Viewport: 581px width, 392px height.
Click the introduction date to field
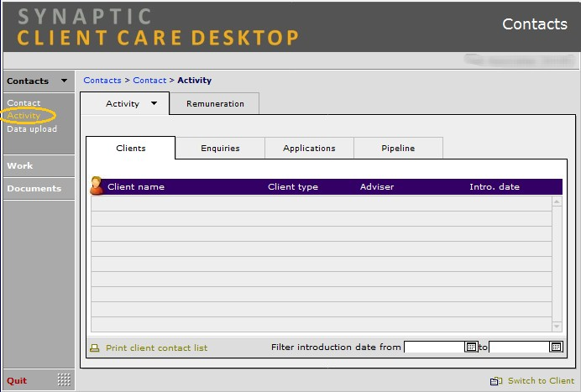click(519, 347)
